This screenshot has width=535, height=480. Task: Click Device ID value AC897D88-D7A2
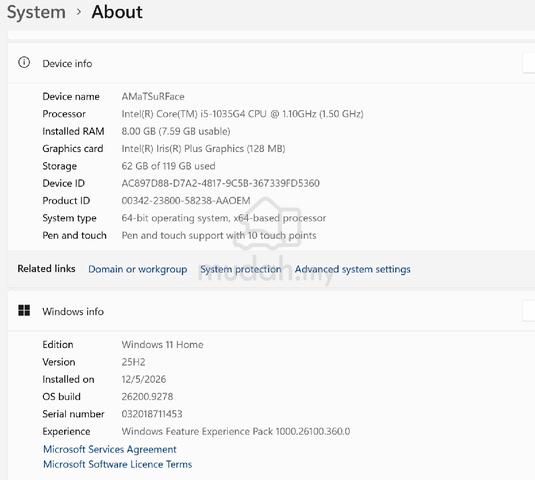[220, 184]
